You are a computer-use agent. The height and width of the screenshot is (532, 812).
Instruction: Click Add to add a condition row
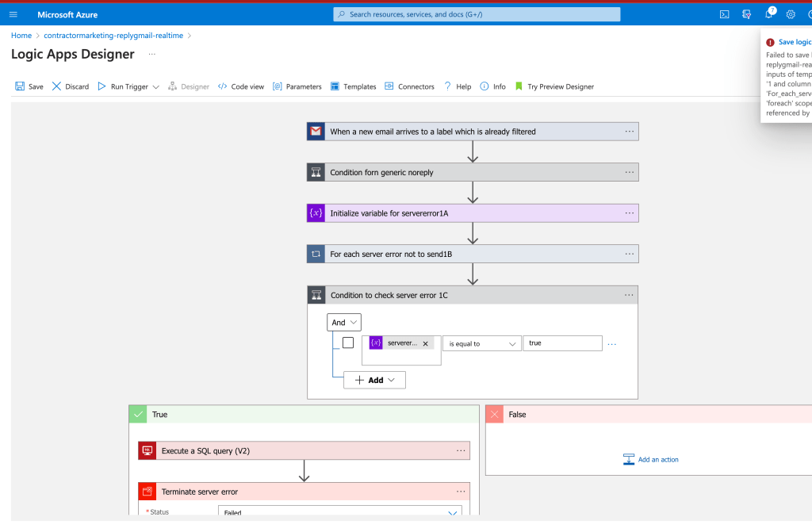[x=374, y=381]
